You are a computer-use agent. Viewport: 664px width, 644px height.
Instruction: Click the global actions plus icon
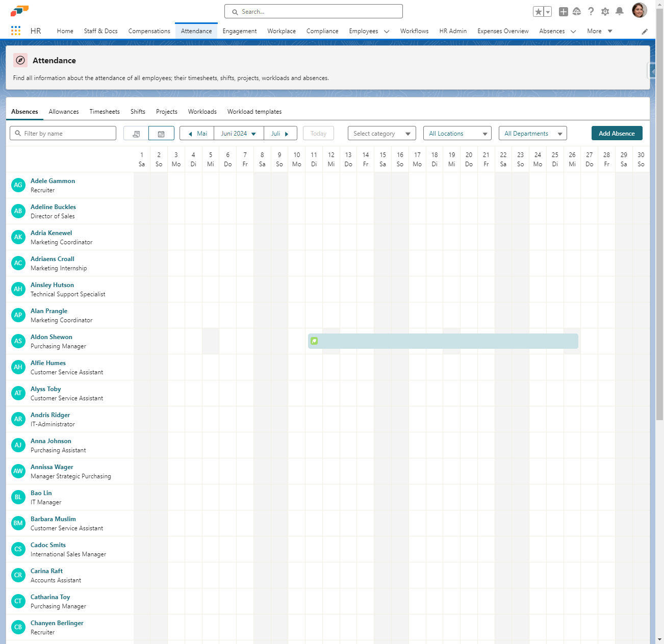pyautogui.click(x=563, y=12)
